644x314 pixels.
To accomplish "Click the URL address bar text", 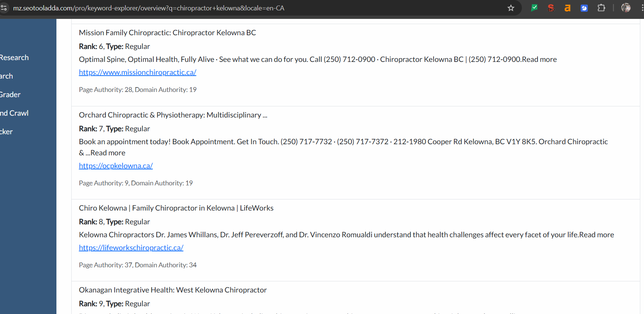I will click(x=148, y=8).
